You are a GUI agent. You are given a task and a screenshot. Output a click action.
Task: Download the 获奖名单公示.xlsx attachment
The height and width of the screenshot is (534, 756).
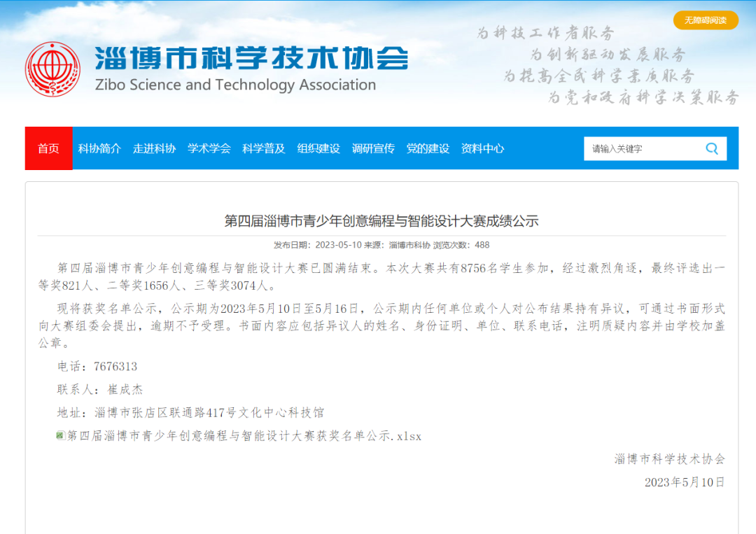pos(244,436)
